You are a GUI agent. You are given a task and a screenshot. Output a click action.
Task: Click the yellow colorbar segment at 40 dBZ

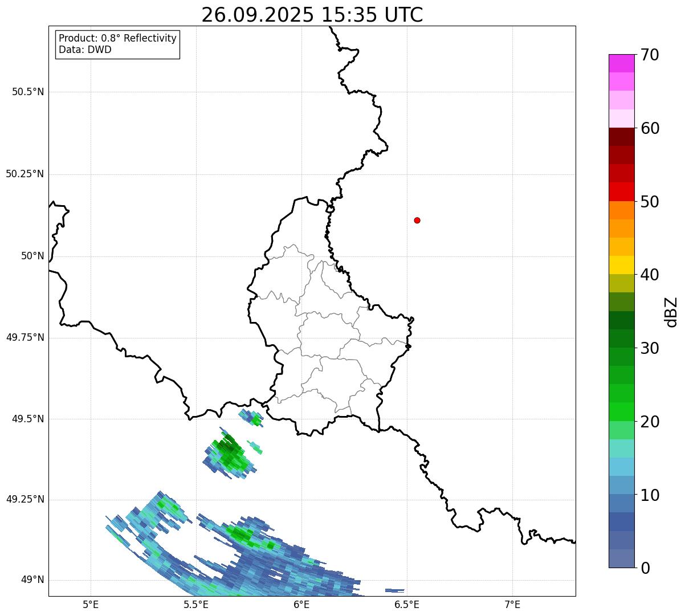[x=621, y=266]
